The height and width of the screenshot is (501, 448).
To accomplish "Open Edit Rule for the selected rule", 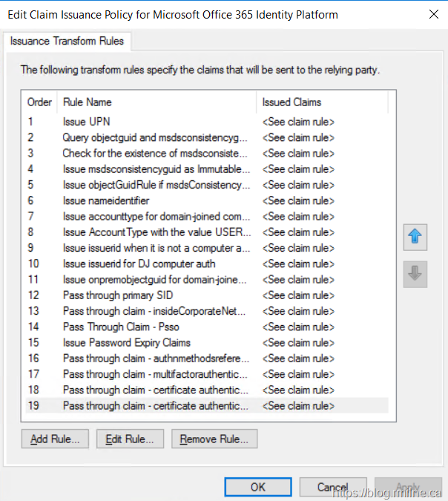I will pyautogui.click(x=129, y=439).
